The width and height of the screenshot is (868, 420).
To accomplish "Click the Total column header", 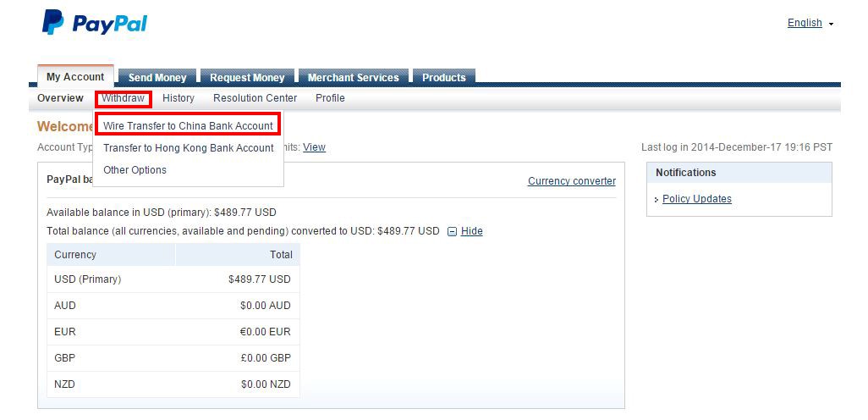I will pos(238,255).
